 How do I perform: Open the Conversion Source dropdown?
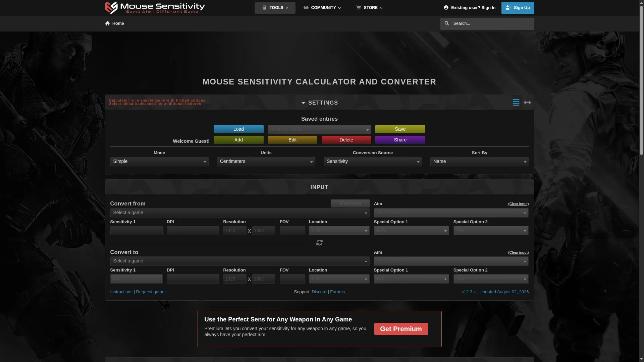click(x=373, y=162)
